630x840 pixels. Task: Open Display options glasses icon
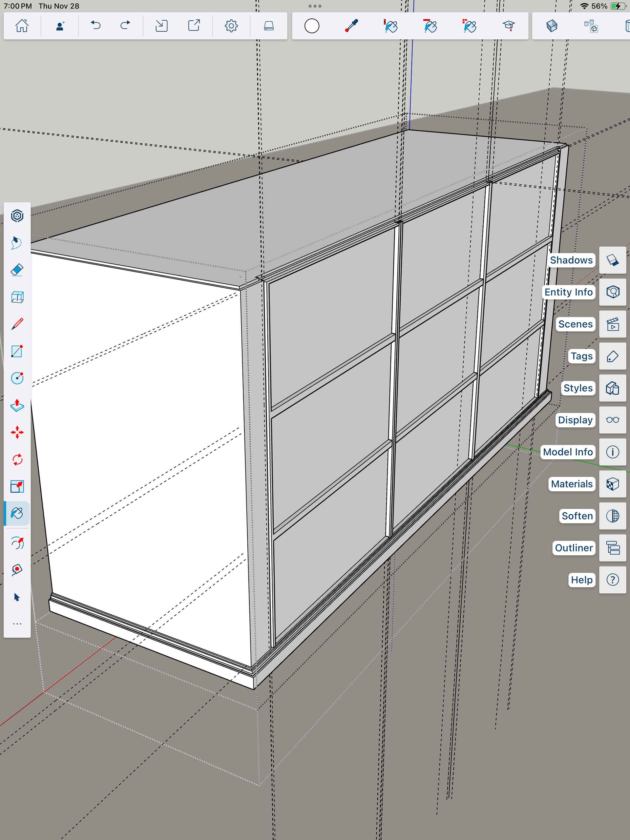click(x=613, y=420)
